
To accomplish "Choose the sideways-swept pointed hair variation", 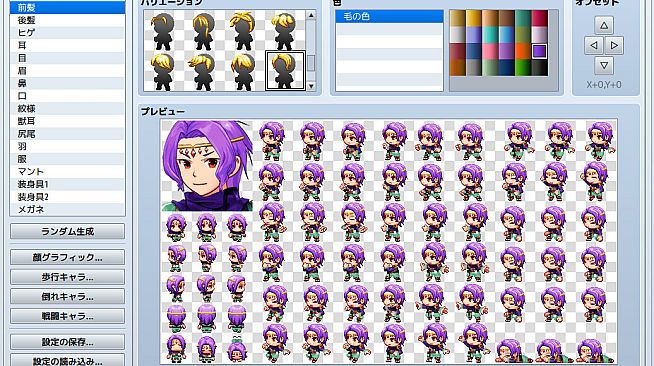I will tap(203, 71).
